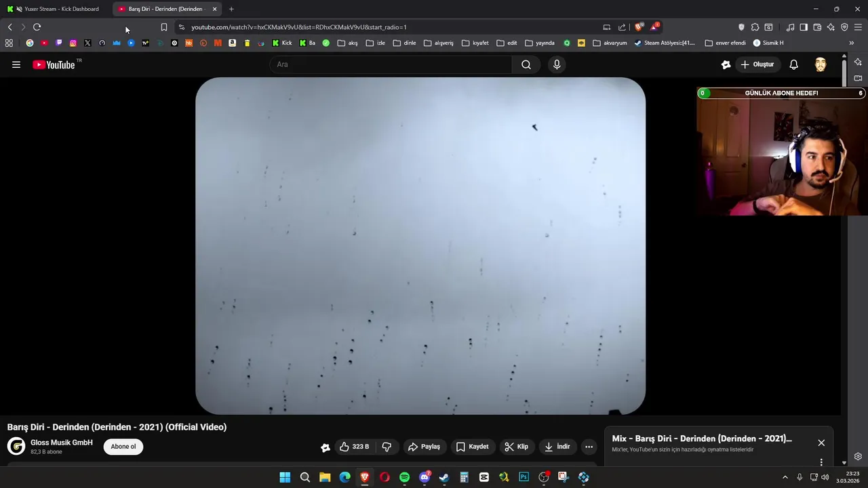This screenshot has height=488, width=868.
Task: Close the Mix playlist panel
Action: (821, 443)
